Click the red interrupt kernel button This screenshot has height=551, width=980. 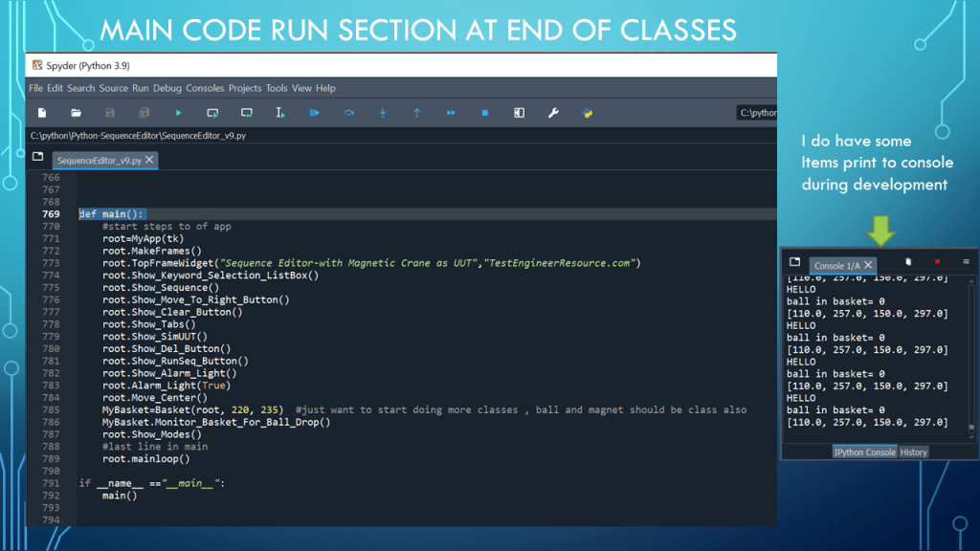937,262
